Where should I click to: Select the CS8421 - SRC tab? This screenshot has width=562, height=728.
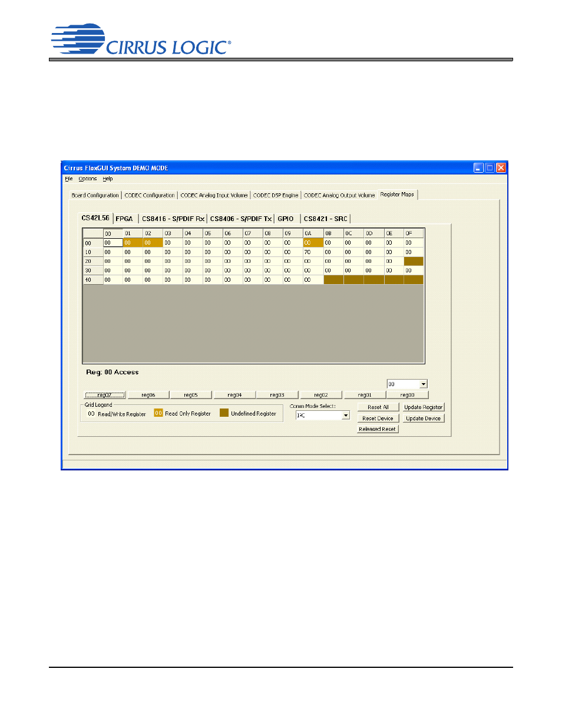point(326,219)
